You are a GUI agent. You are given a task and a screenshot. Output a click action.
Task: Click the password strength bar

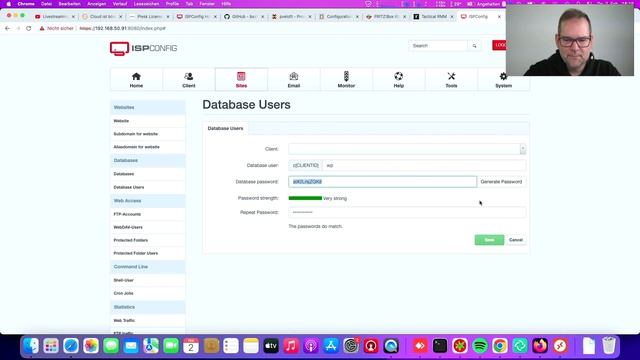tap(305, 198)
